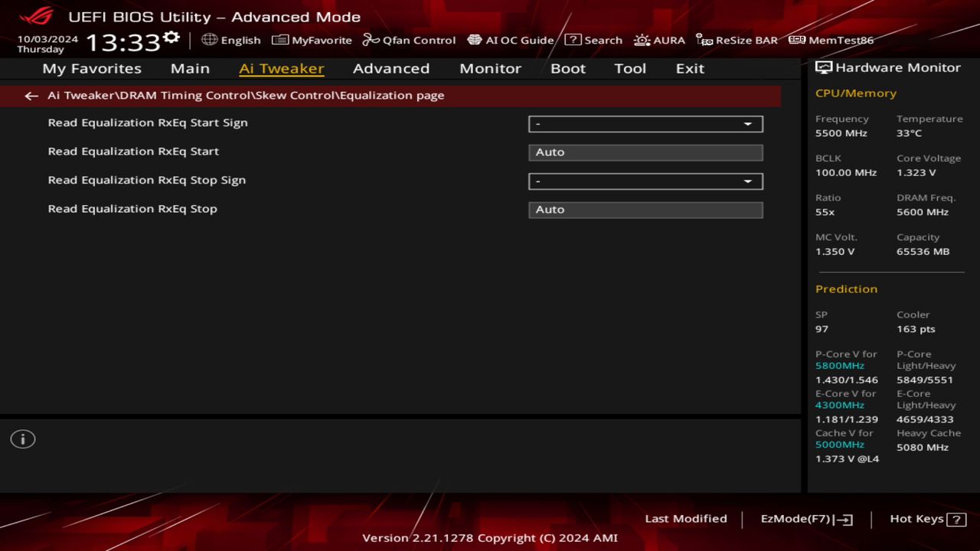Select the Read Equalization RxEq Stop Sign label
This screenshot has height=551, width=980.
coord(147,181)
